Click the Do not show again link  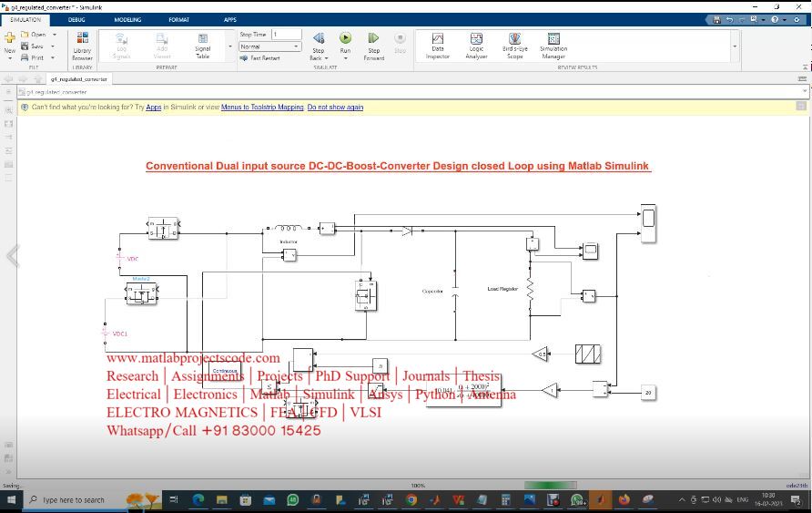335,108
